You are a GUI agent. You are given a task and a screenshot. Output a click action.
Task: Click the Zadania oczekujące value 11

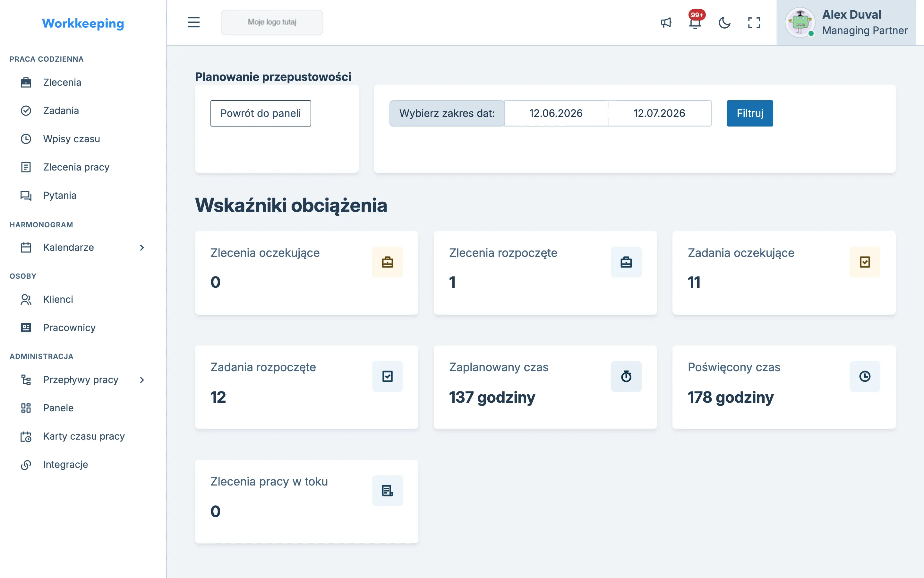pyautogui.click(x=694, y=283)
